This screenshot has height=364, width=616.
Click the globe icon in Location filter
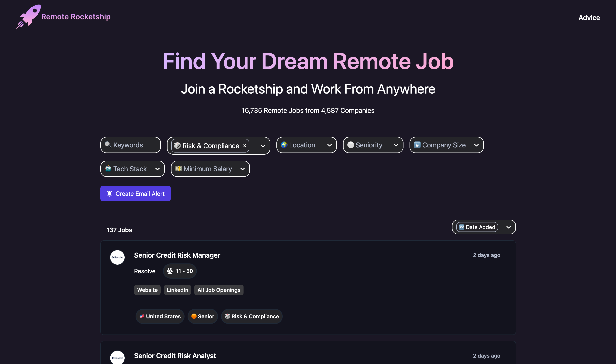[x=284, y=145]
